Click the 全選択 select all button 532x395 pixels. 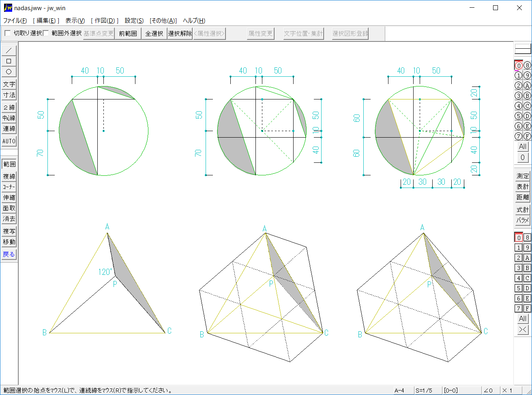[154, 34]
